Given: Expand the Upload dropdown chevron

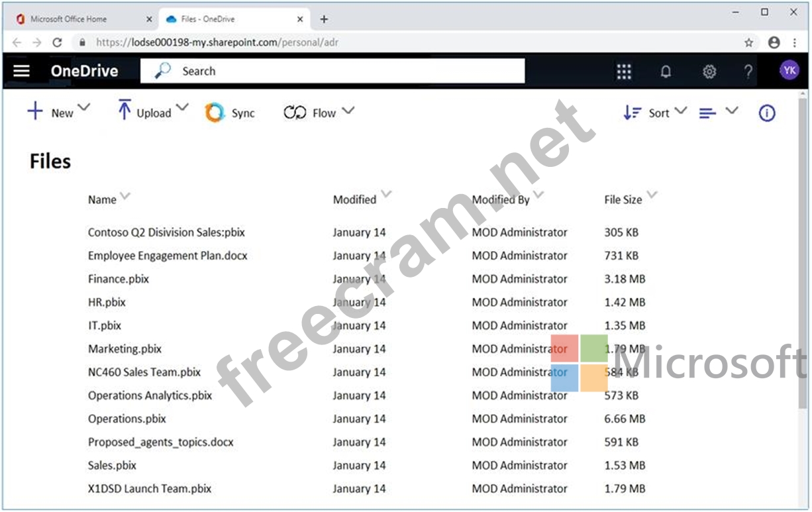Looking at the screenshot, I should [181, 107].
